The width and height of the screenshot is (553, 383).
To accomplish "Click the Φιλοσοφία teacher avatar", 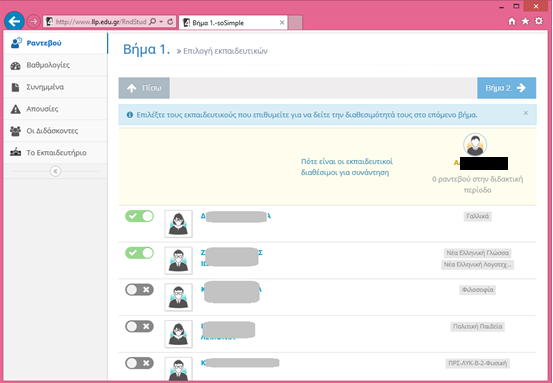I will tap(178, 297).
